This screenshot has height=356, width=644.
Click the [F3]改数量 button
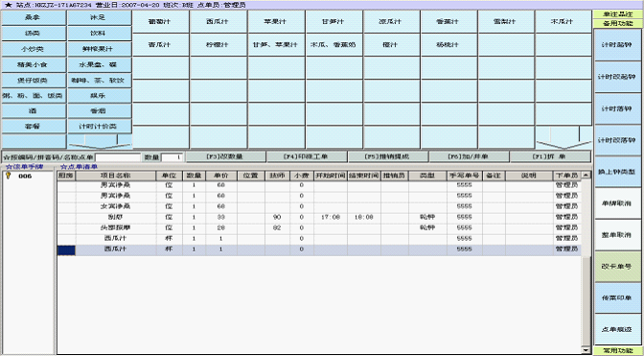(225, 156)
